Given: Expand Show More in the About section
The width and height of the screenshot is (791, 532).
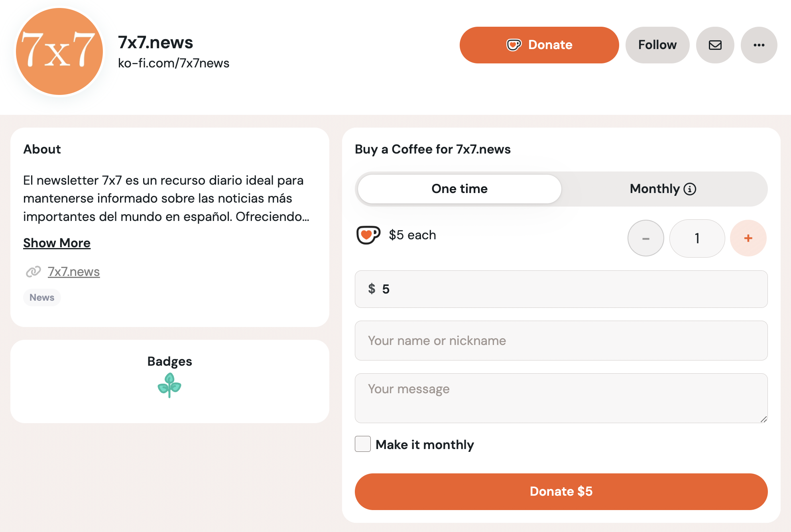Looking at the screenshot, I should [56, 242].
